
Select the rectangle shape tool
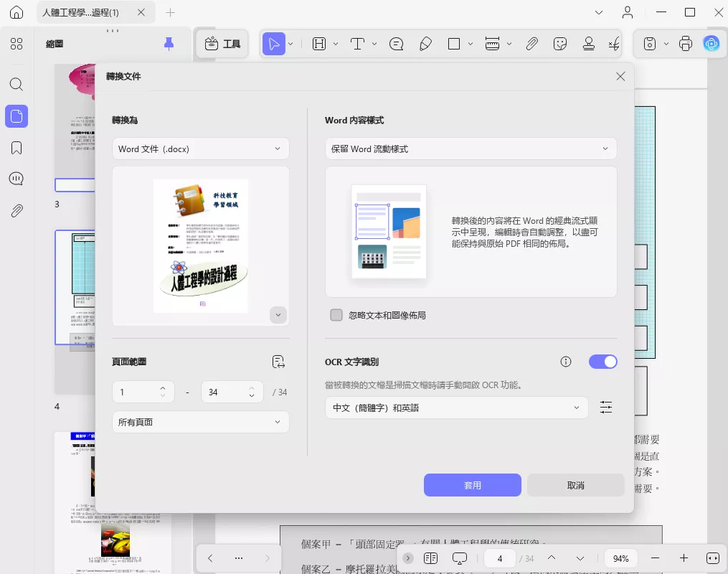[454, 44]
